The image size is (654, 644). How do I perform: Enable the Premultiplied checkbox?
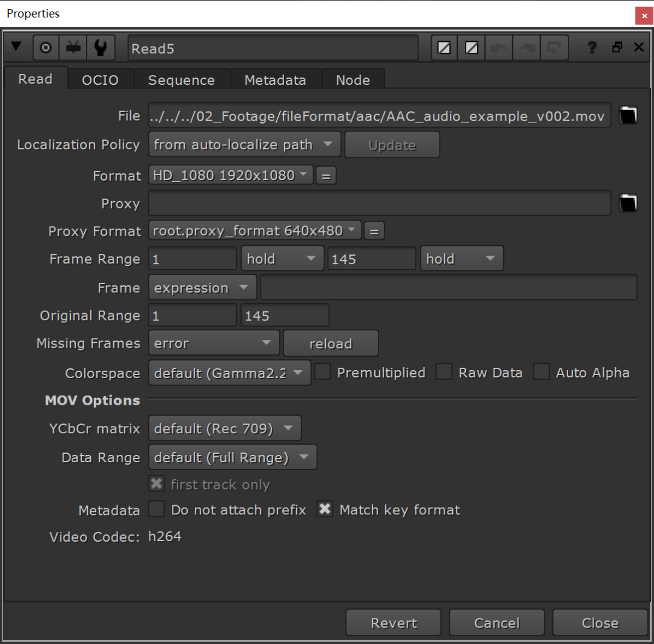click(323, 372)
